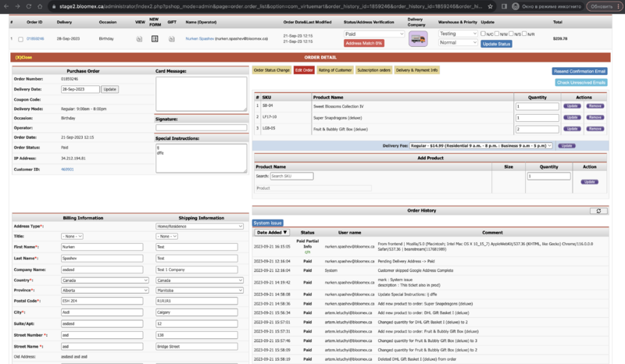Open the browser side panel icon
Image resolution: width=625 pixels, height=364 pixels.
point(504,6)
